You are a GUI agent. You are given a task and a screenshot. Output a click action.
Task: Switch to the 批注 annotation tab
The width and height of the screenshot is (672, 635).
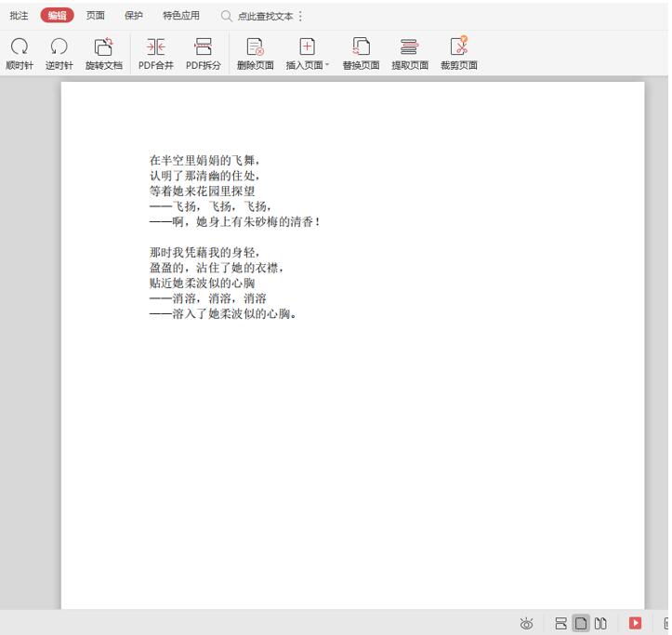(x=19, y=16)
